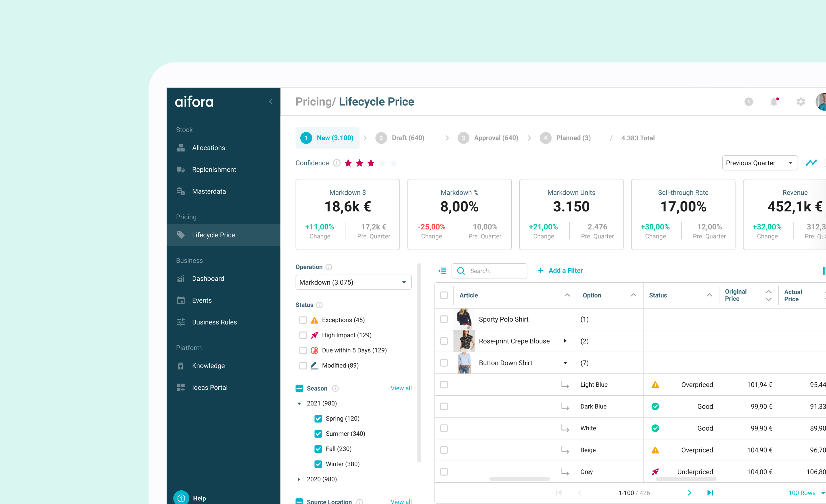Click the Allocations sidebar icon
The image size is (826, 504).
[x=181, y=148]
